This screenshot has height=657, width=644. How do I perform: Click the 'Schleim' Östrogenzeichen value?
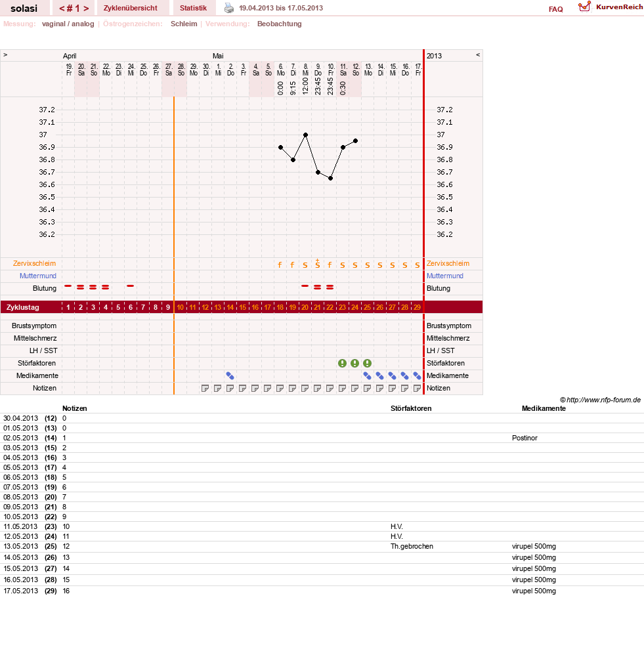(184, 24)
